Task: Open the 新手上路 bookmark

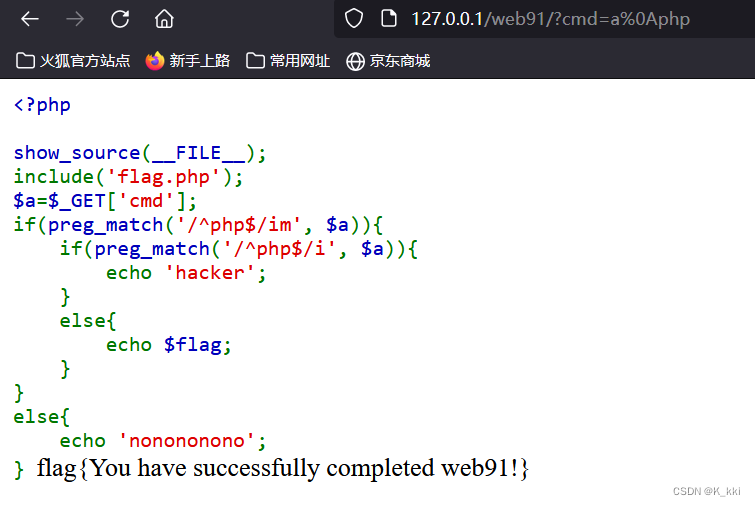Action: 188,61
